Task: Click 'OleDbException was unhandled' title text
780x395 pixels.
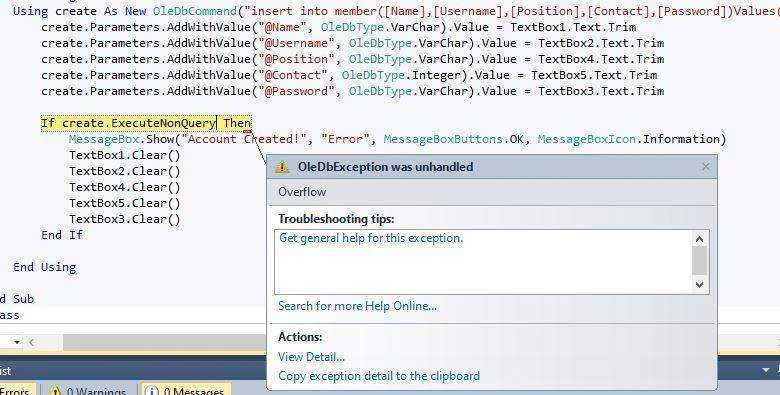Action: (x=386, y=167)
